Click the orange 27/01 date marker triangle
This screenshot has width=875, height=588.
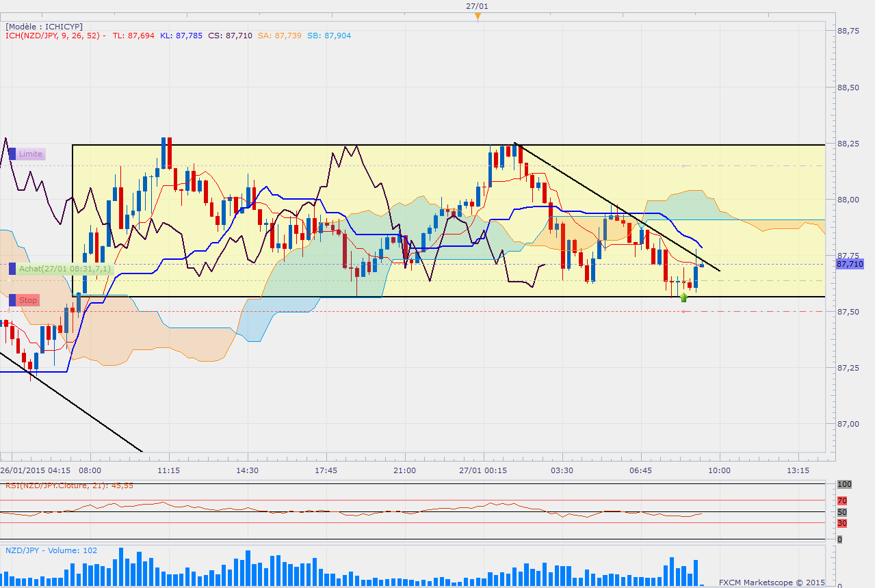coord(478,17)
